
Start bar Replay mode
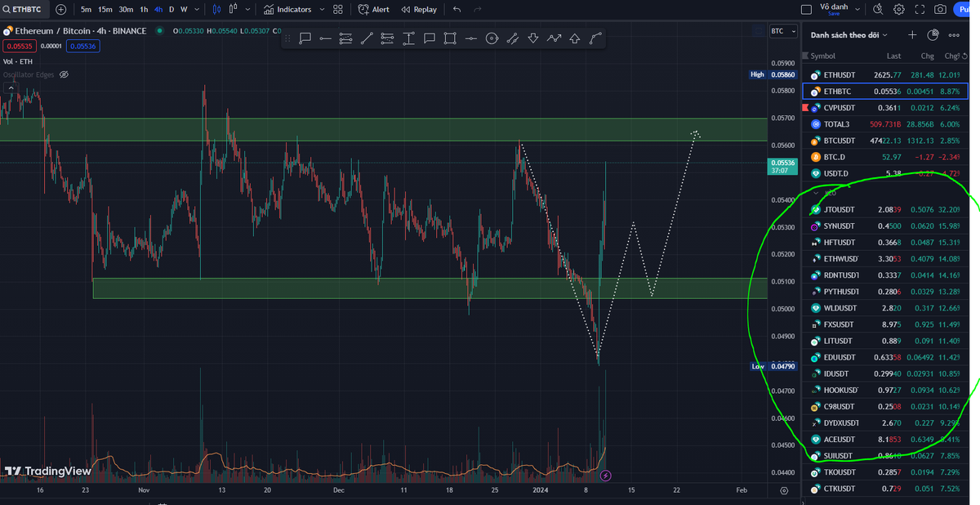coord(419,9)
